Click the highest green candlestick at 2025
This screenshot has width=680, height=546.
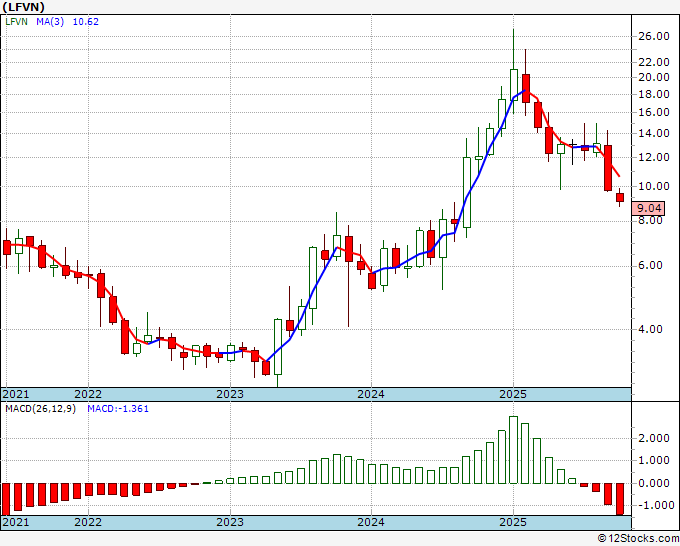click(x=514, y=83)
